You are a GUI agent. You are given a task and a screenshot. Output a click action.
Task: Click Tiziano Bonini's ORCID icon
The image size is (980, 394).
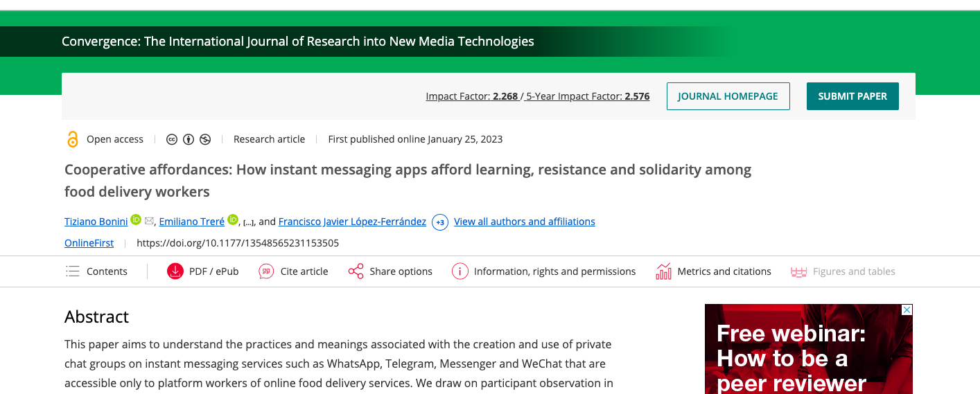point(136,220)
